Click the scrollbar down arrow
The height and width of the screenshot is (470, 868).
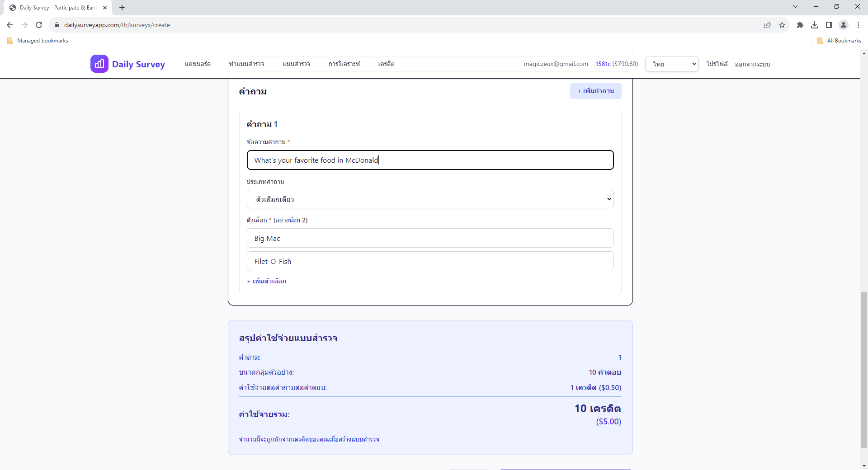pyautogui.click(x=864, y=465)
